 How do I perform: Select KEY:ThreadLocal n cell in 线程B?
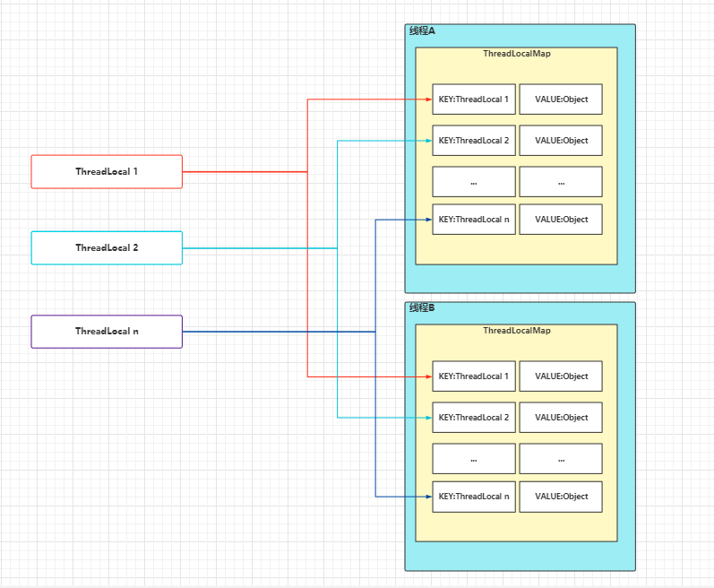pos(474,497)
